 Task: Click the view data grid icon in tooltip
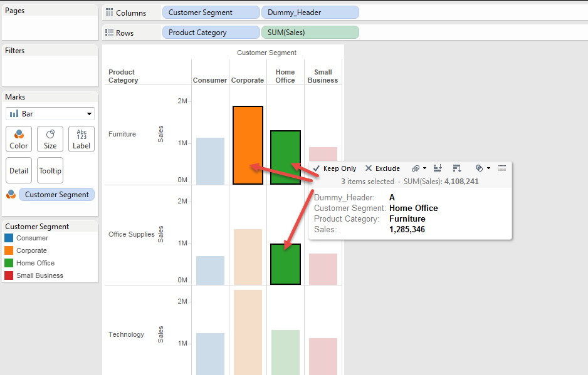[502, 168]
